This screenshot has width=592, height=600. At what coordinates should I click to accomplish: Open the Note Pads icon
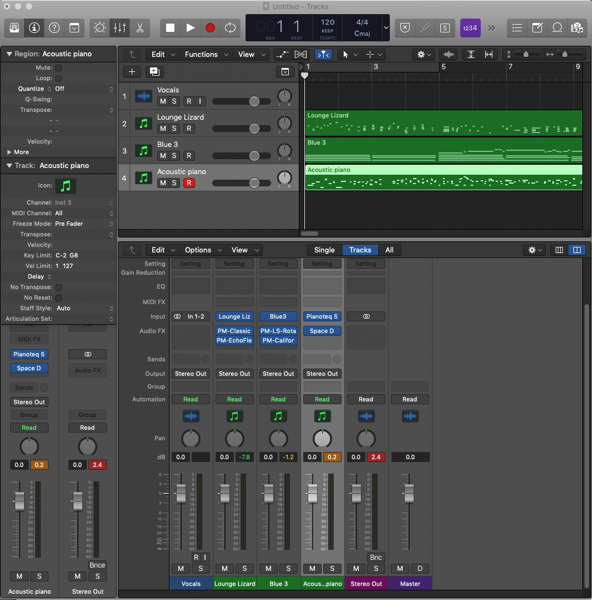point(537,28)
